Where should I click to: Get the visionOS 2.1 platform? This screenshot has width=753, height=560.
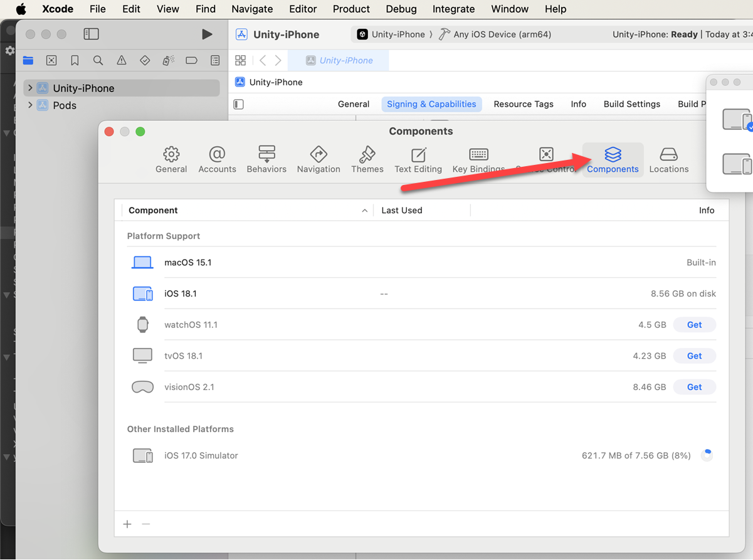point(694,387)
